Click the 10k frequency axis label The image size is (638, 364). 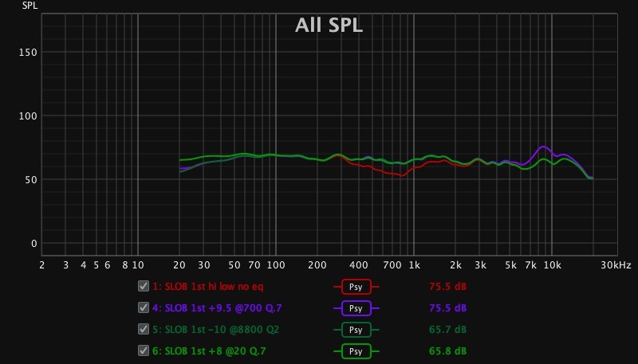(552, 265)
